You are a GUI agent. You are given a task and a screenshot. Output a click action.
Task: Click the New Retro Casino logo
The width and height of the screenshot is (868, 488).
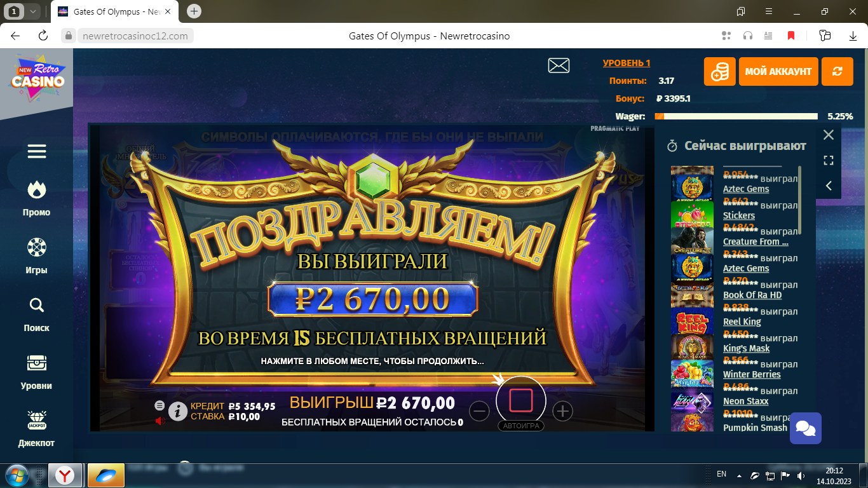click(x=37, y=78)
